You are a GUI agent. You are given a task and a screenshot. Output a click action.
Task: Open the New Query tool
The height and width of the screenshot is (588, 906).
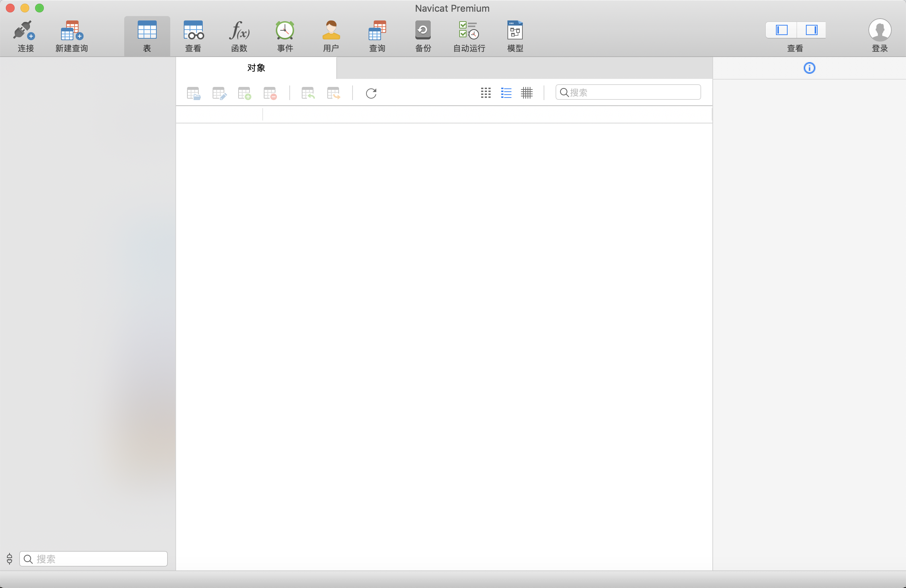click(x=72, y=31)
